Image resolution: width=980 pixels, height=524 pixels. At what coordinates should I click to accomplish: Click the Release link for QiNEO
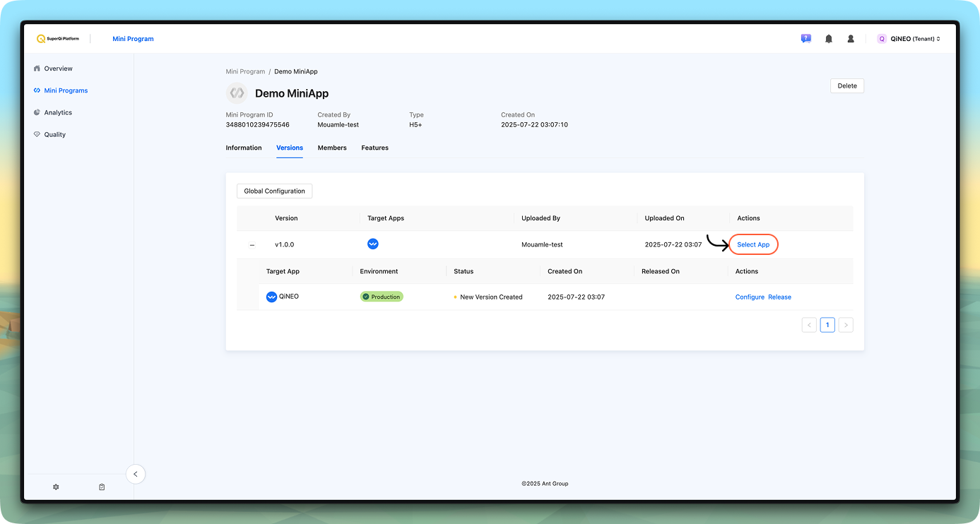(x=779, y=297)
